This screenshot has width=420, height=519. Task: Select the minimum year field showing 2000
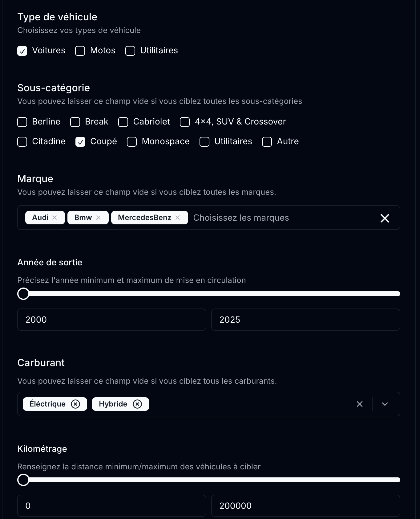[111, 320]
